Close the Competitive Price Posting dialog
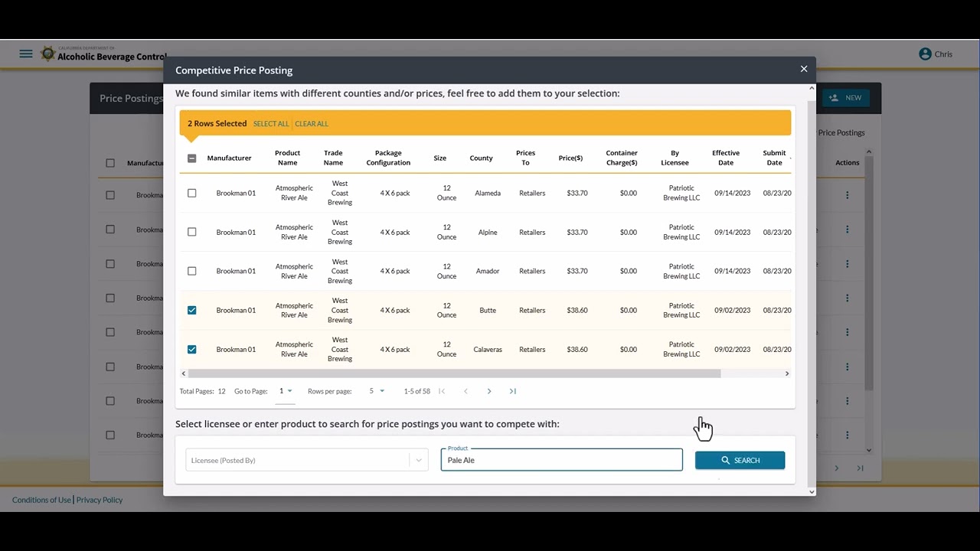The width and height of the screenshot is (980, 551). [x=804, y=69]
